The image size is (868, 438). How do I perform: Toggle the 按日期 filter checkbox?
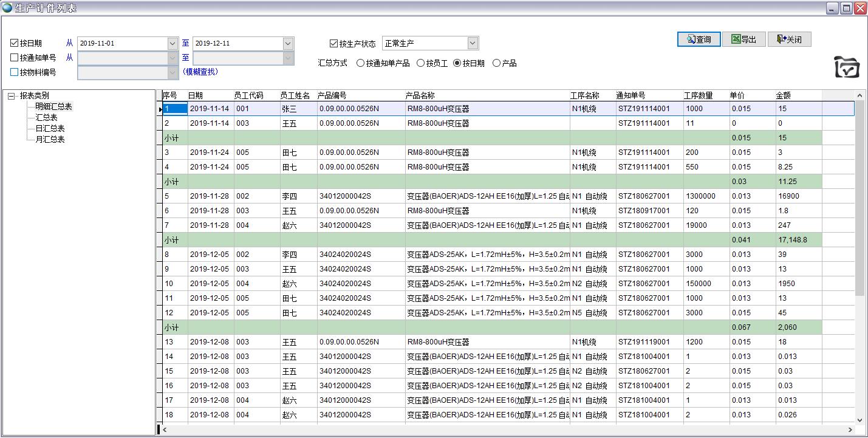[15, 43]
